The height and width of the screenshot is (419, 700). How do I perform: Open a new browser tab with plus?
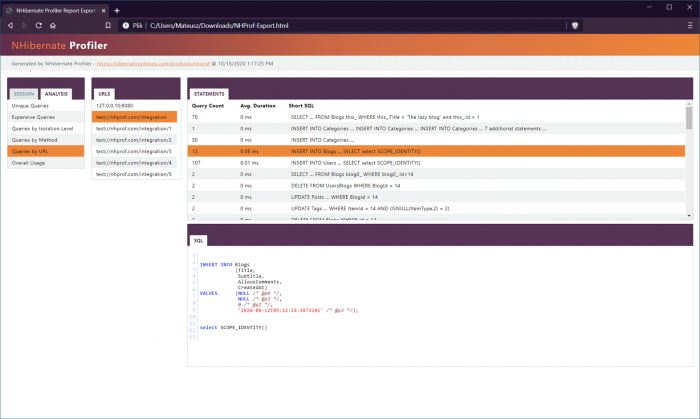click(x=117, y=10)
